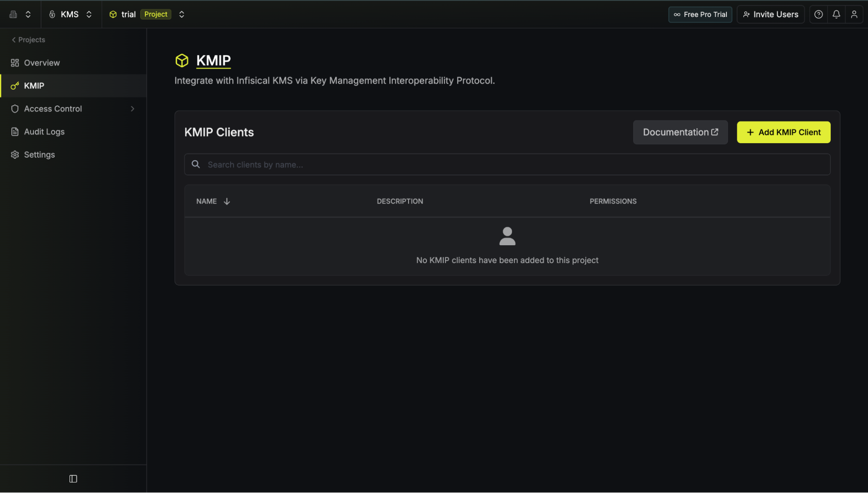The height and width of the screenshot is (493, 868).
Task: Click the KMIP Clients heading
Action: click(219, 132)
